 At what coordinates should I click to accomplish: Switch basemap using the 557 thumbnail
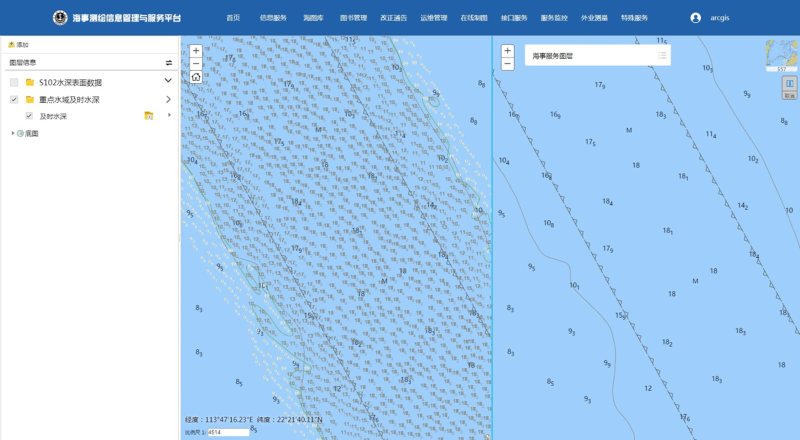[x=782, y=56]
